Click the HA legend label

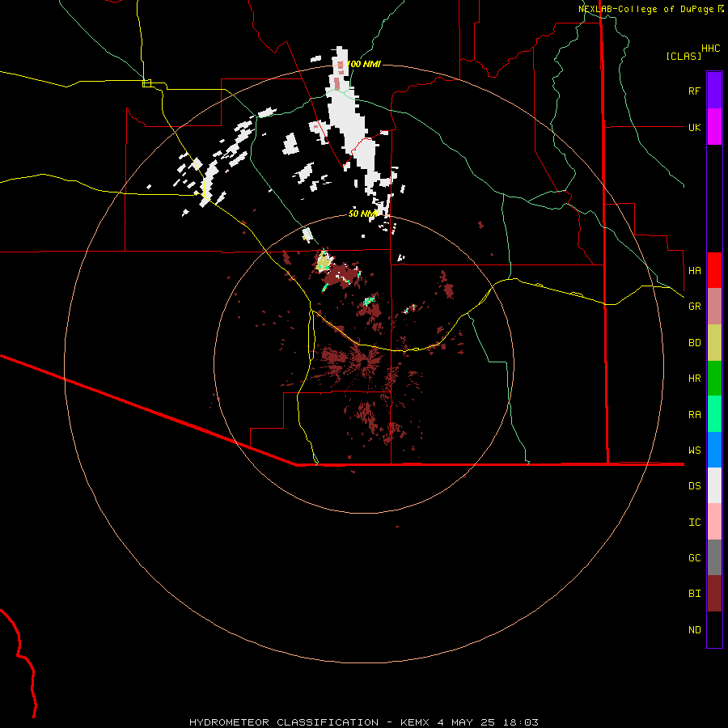(x=695, y=271)
